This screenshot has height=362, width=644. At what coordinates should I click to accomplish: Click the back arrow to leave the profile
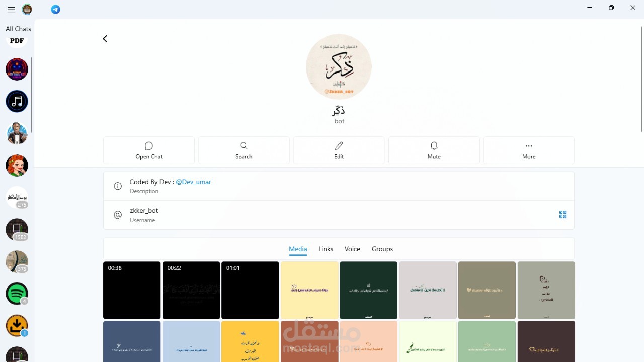105,39
